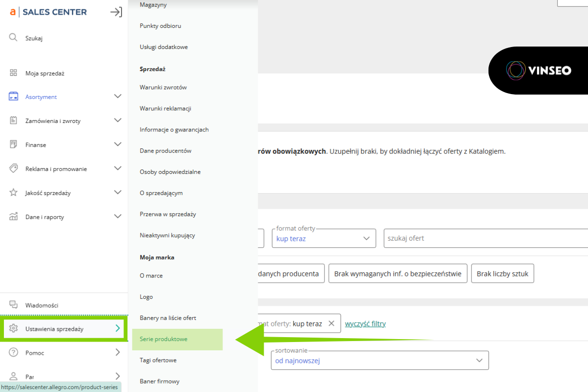Open the sortowanie dropdown

tap(380, 360)
